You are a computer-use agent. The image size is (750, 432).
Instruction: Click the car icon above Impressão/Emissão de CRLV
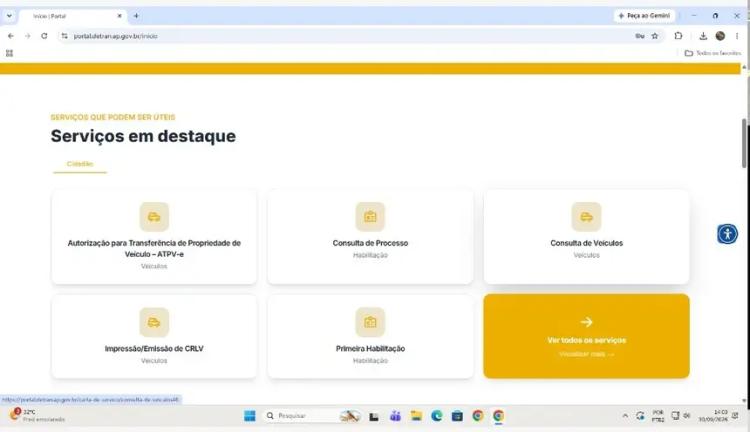(x=154, y=322)
